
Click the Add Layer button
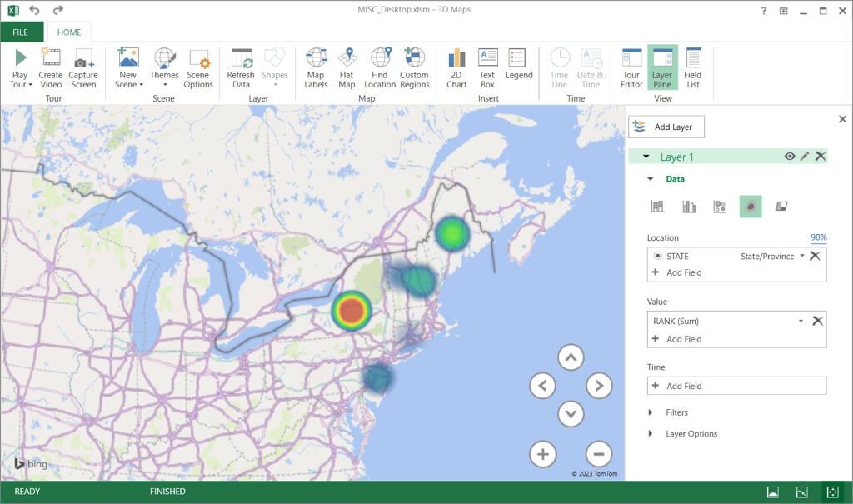666,127
